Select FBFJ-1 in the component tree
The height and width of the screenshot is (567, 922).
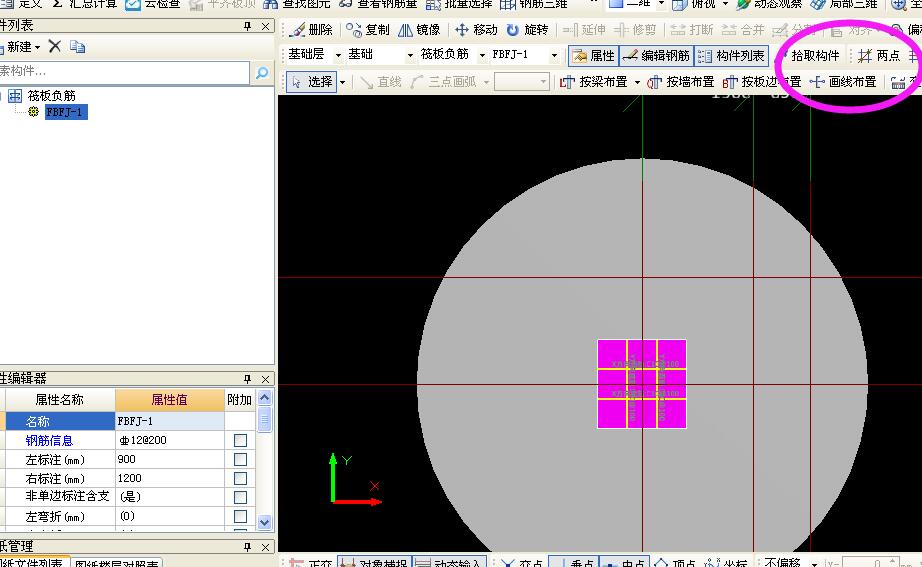point(66,112)
